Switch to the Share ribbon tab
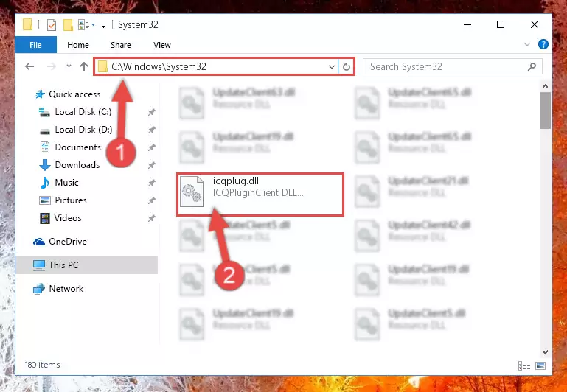This screenshot has height=392, width=567. pyautogui.click(x=121, y=45)
